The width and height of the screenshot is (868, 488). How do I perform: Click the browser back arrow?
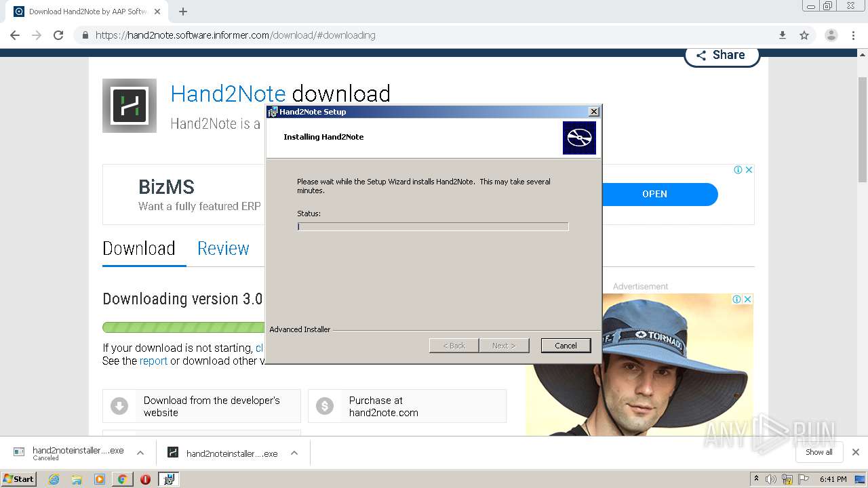coord(15,35)
